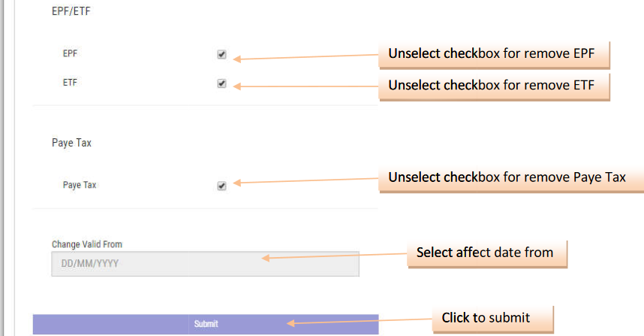The image size is (644, 336).
Task: Click the Change Valid From field label
Action: click(87, 244)
